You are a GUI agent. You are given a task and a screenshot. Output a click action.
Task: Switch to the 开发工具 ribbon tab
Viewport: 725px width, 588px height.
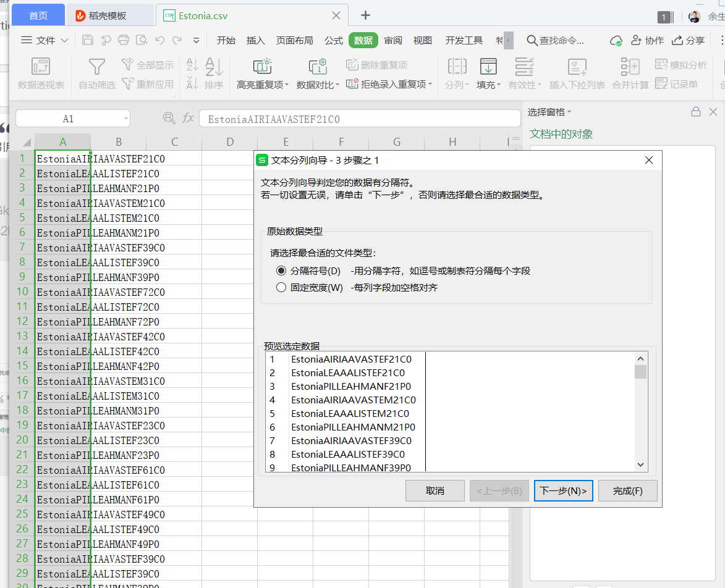click(464, 41)
